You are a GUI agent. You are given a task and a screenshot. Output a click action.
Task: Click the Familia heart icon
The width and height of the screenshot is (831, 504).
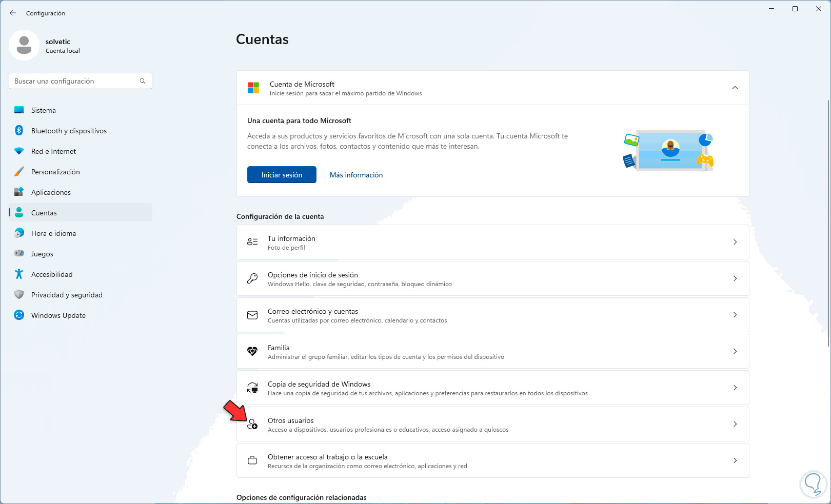(252, 351)
